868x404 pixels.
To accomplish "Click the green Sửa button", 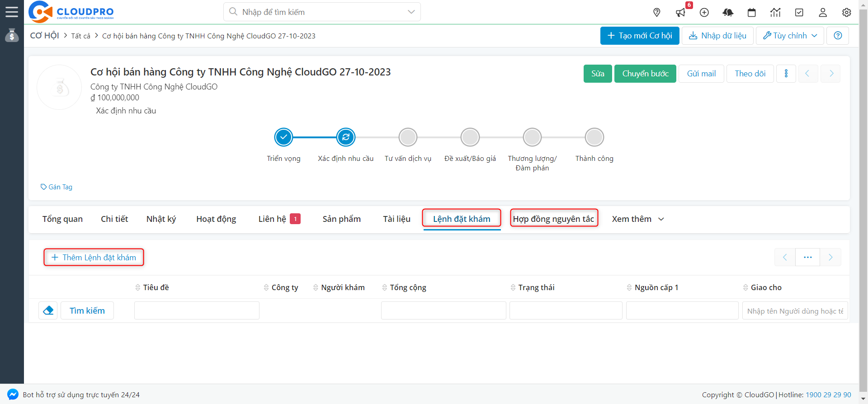I will tap(598, 74).
